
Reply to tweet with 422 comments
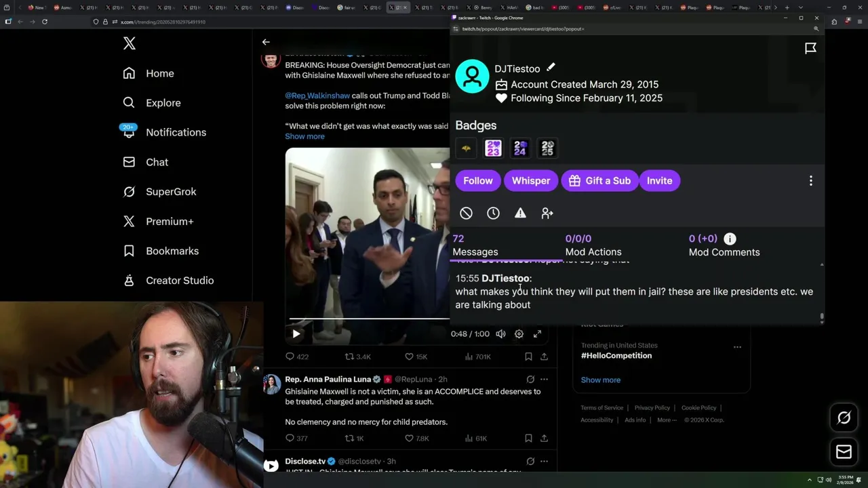[296, 357]
